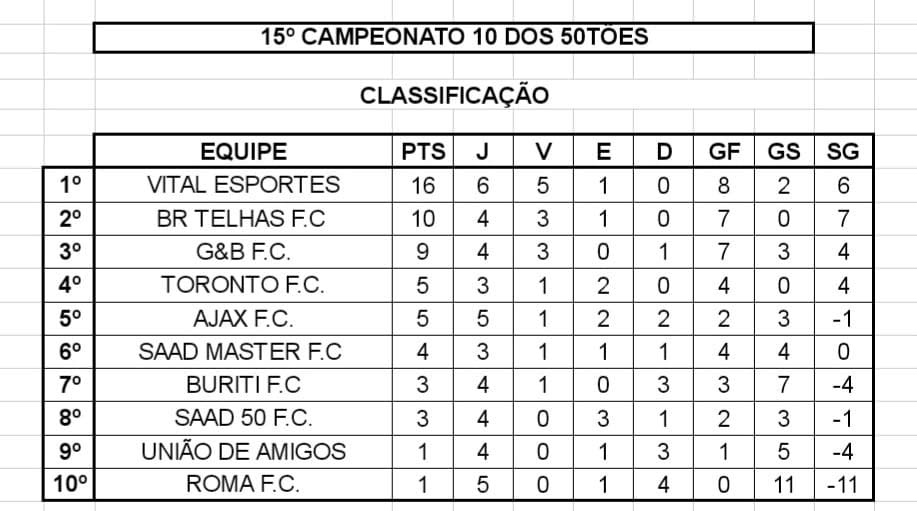
Task: Select the CLASSIFICAÇÃO heading cell
Action: pyautogui.click(x=454, y=96)
